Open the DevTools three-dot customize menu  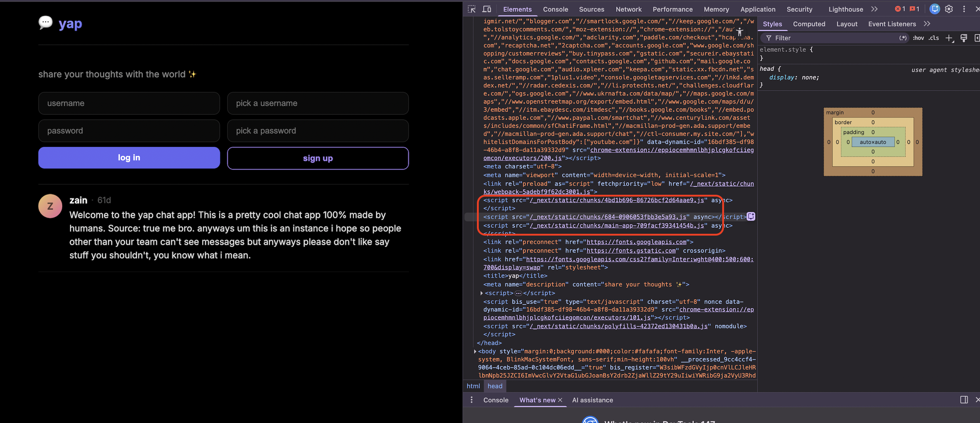[964, 9]
